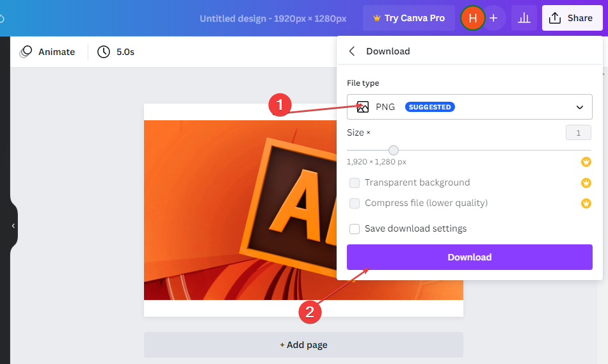Click the Size slider handle
This screenshot has height=364, width=608.
click(394, 150)
